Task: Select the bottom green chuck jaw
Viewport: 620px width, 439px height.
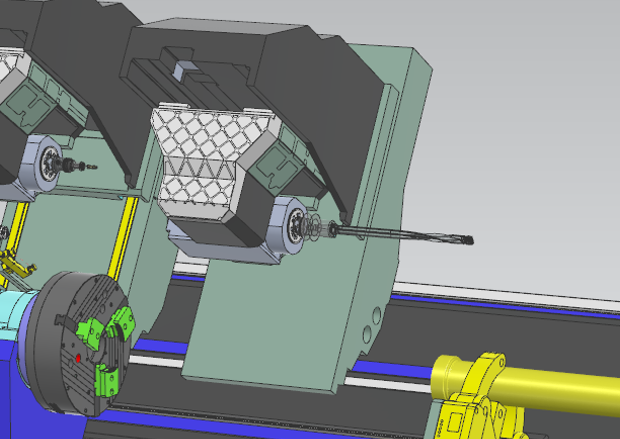Action: (106, 380)
